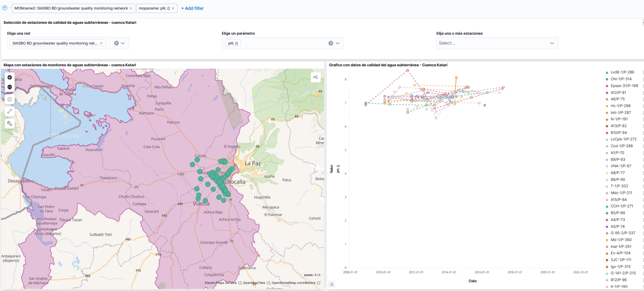
Task: Open the map tools wrench button
Action: (x=10, y=124)
